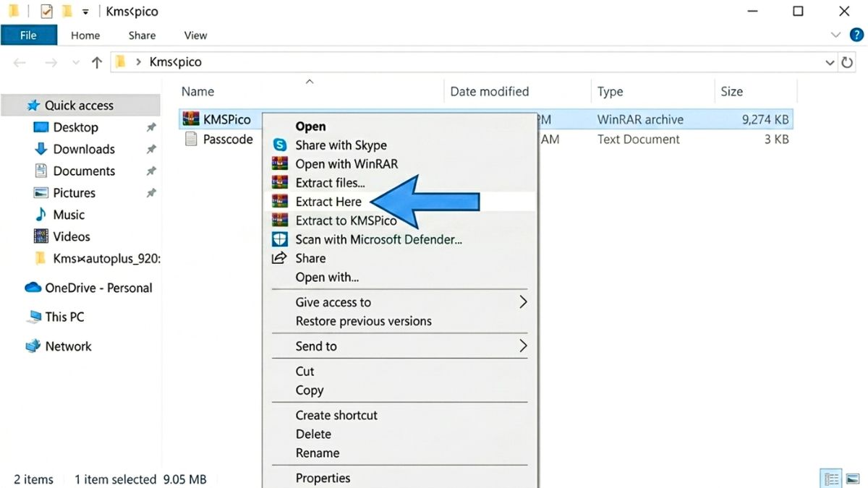This screenshot has height=488, width=868.
Task: Click the Pictures icon in the sidebar
Action: point(41,192)
